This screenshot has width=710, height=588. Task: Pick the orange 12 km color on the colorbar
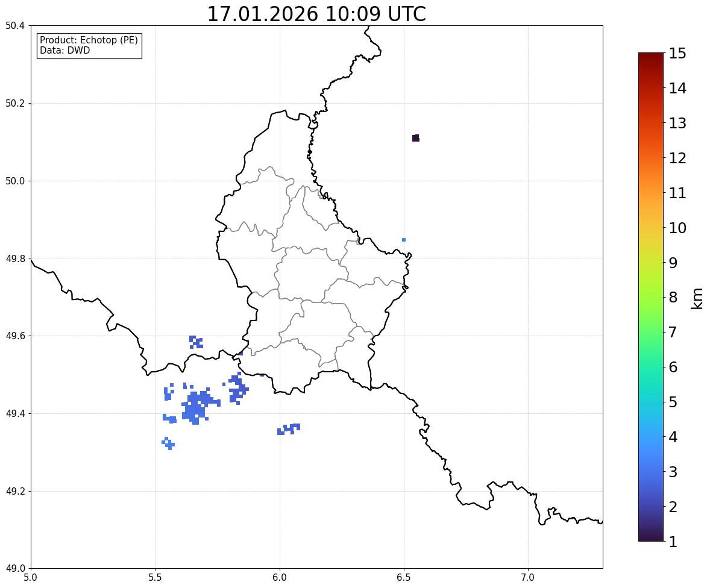pos(651,158)
